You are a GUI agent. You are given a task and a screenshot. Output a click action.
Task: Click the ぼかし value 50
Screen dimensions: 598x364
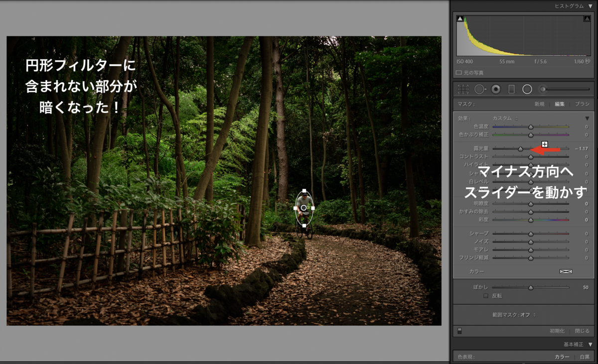click(586, 288)
